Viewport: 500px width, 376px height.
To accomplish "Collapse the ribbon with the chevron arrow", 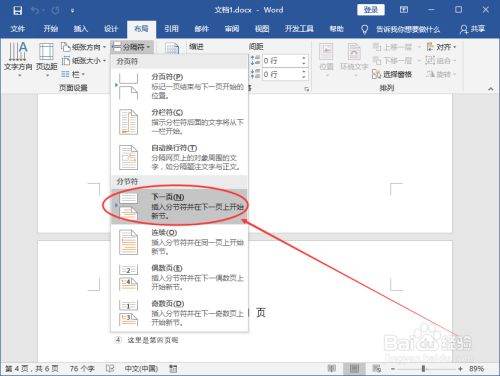I will (x=490, y=89).
